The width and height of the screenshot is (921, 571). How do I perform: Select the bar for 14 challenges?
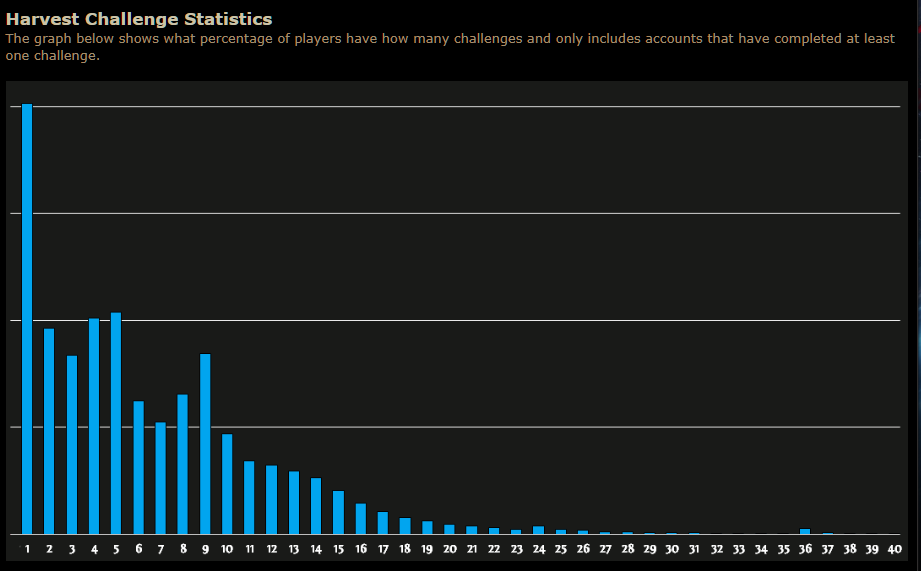tap(316, 506)
